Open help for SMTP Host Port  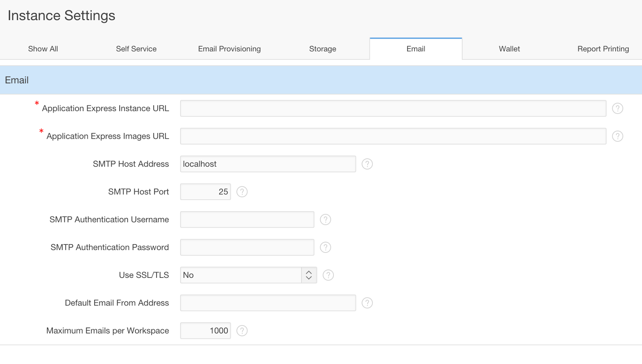pos(242,192)
